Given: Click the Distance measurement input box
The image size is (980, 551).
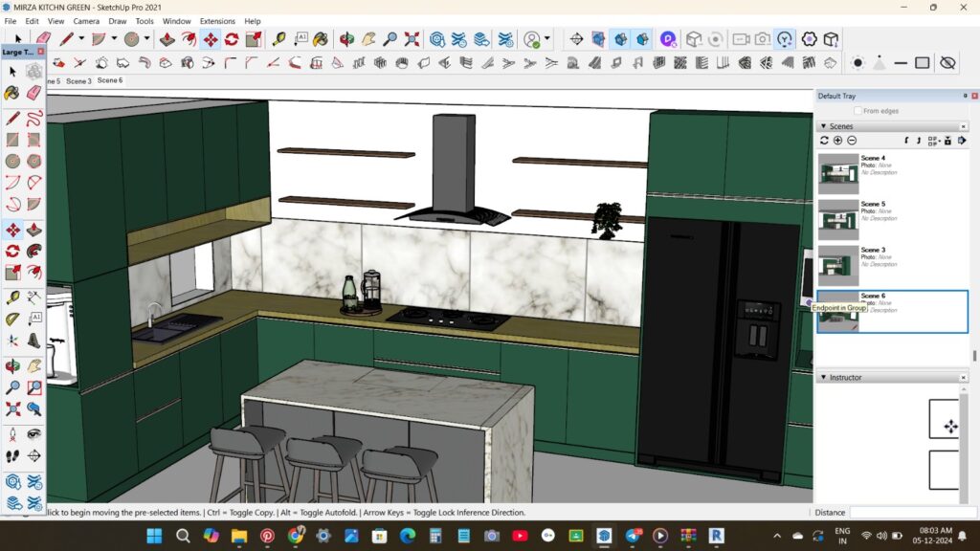Looking at the screenshot, I should pos(913,513).
